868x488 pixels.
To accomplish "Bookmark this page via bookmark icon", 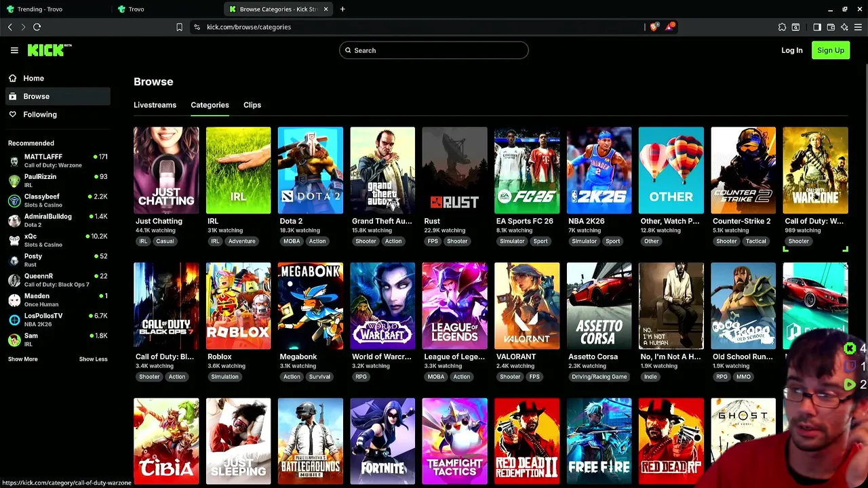I will pyautogui.click(x=179, y=27).
